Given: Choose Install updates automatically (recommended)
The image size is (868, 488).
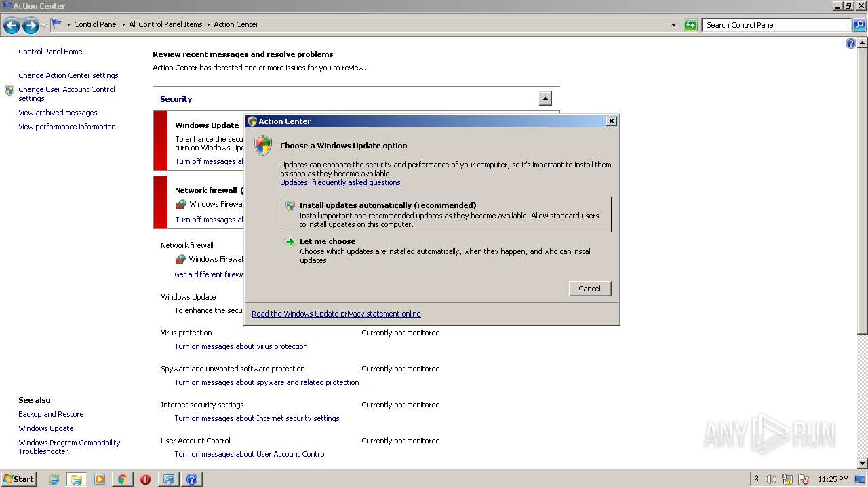Looking at the screenshot, I should point(446,214).
